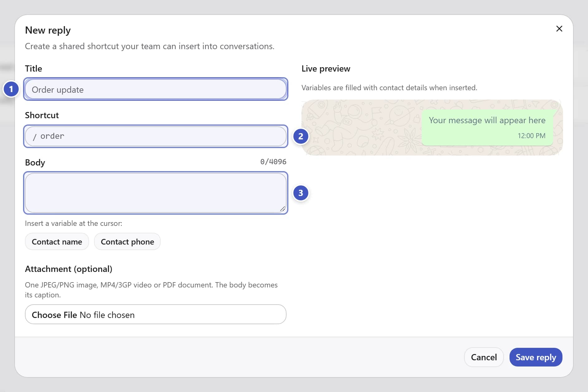Image resolution: width=588 pixels, height=392 pixels.
Task: Cancel the new reply
Action: point(484,357)
